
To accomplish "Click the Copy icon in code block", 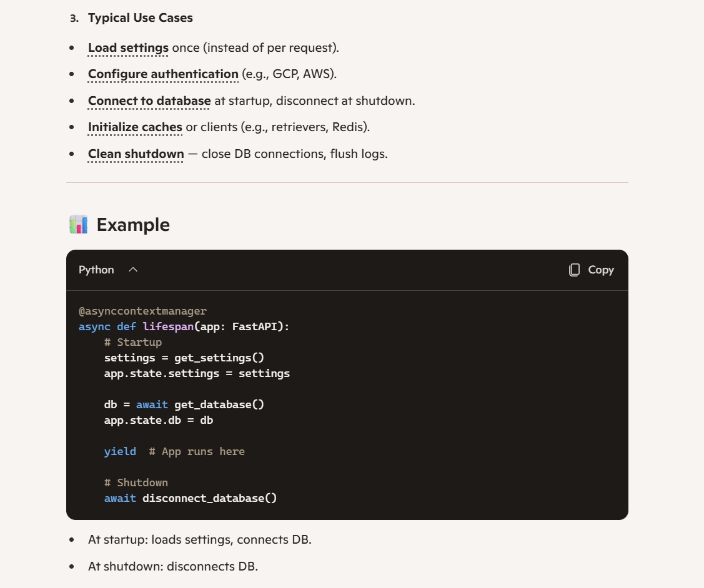I will coord(574,270).
